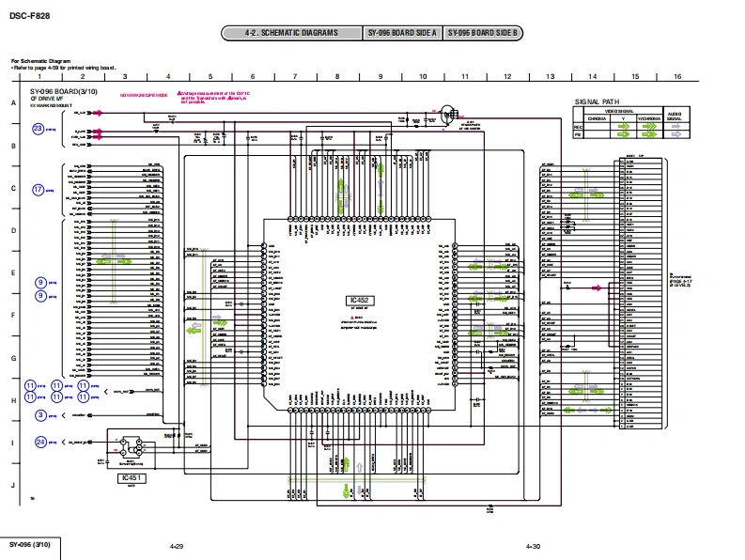The height and width of the screenshot is (560, 745).
Task: Click the AUDIO SIGNAL legend column header
Action: 674,115
